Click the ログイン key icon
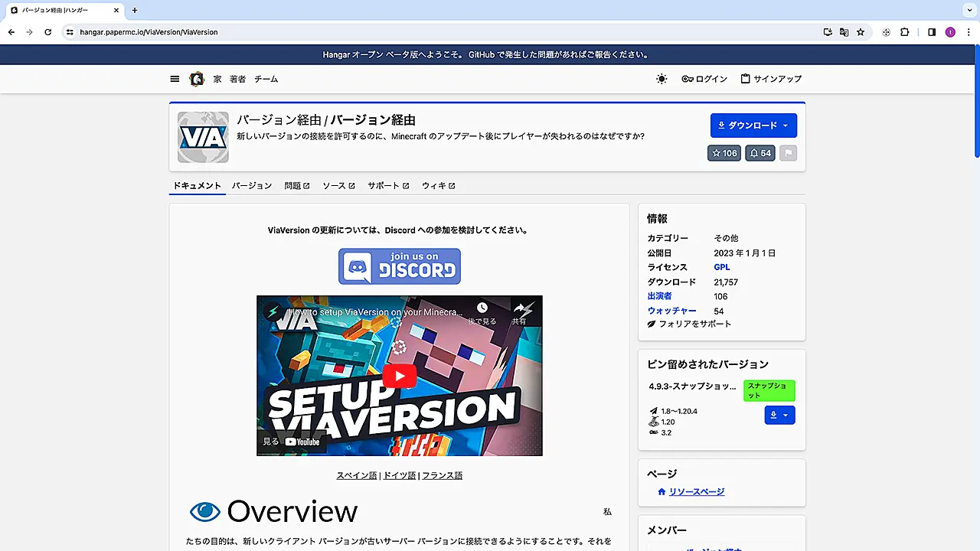Viewport: 980px width, 551px height. click(x=688, y=79)
